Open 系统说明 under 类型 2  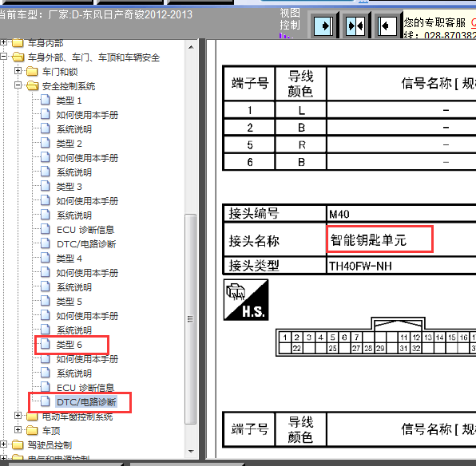[x=74, y=172]
